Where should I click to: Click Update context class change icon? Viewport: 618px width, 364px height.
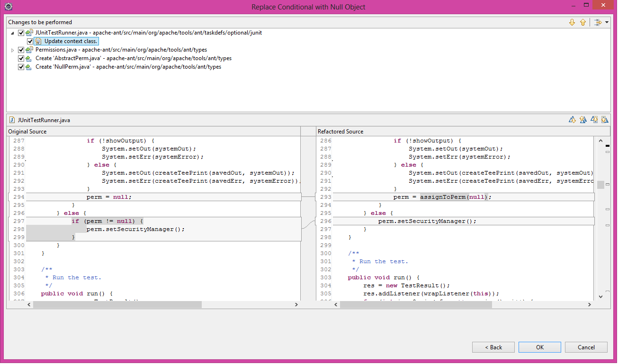pyautogui.click(x=38, y=41)
